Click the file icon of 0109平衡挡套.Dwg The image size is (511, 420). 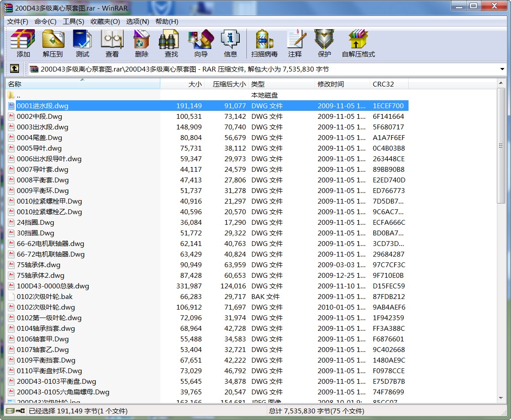[x=11, y=360]
